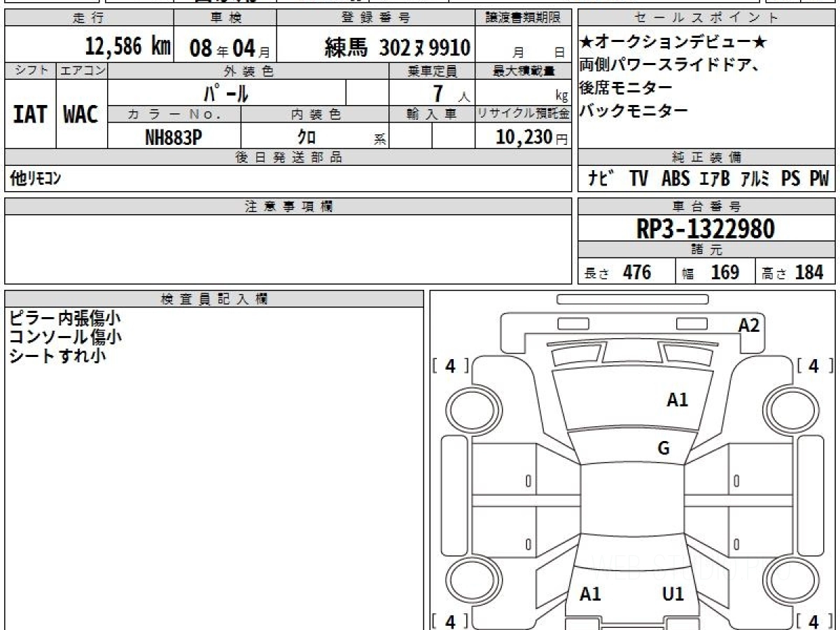Select the length value 長さ 476
The image size is (840, 630).
(618, 272)
